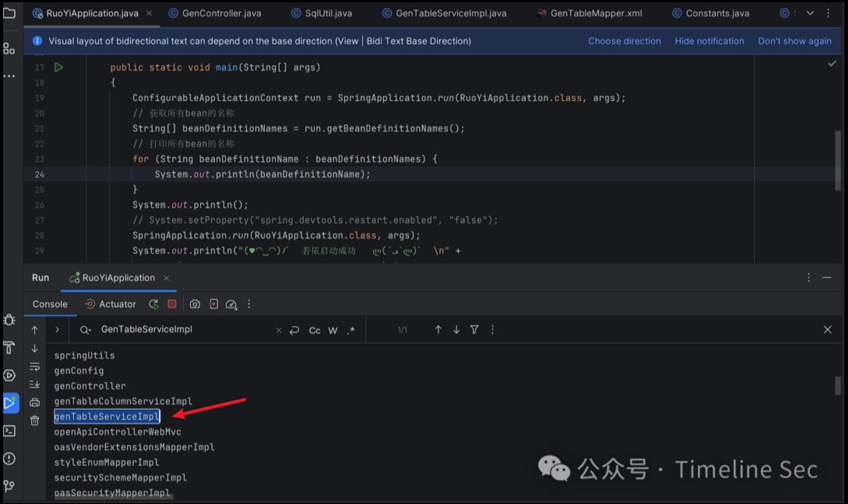Open the Git version control icon
Screen dimensions: 848x504
pyautogui.click(x=9, y=486)
